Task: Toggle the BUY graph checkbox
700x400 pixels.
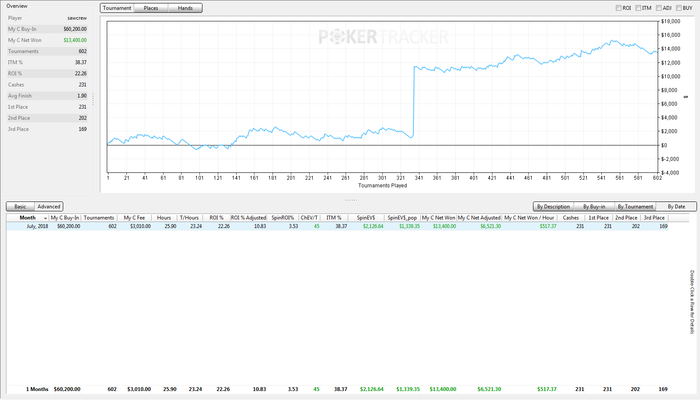Action: click(x=679, y=8)
